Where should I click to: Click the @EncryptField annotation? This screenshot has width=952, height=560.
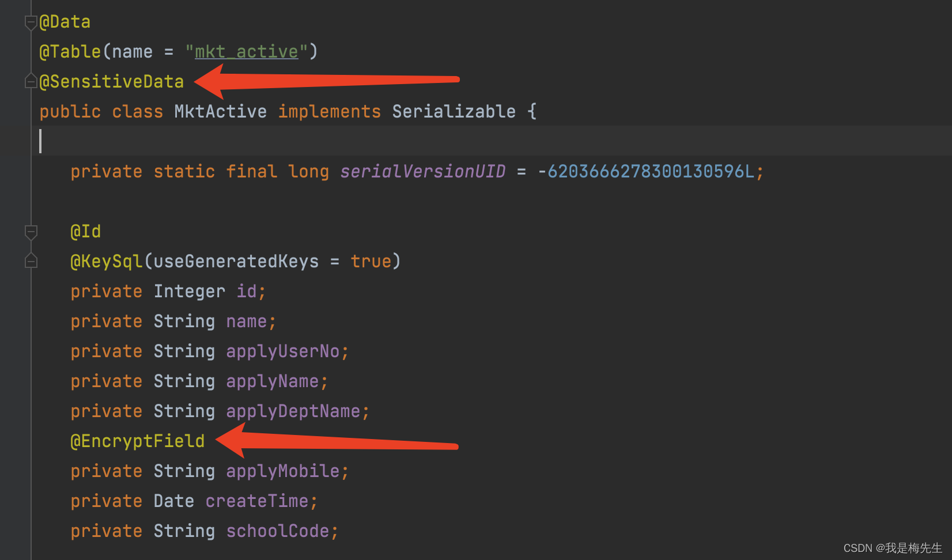pos(137,441)
